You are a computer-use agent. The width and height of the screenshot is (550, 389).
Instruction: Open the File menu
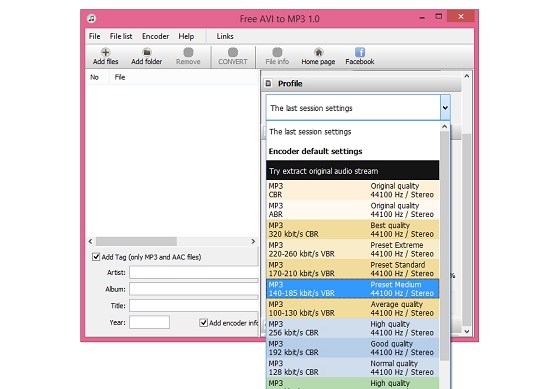pos(94,36)
